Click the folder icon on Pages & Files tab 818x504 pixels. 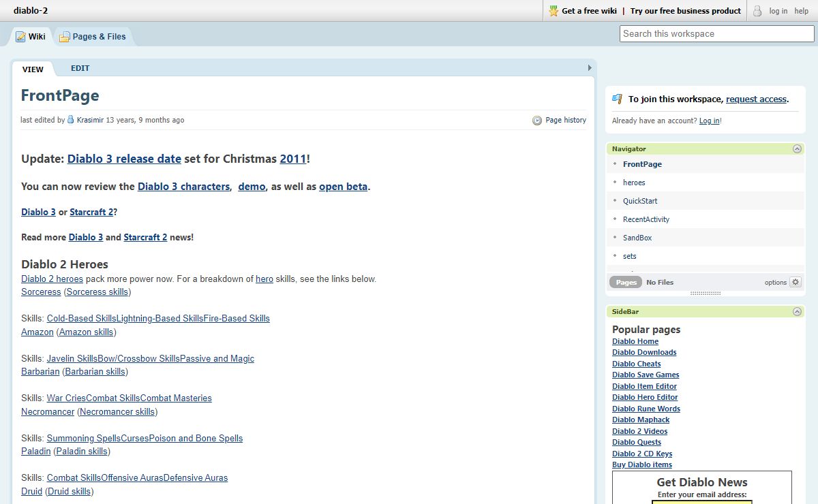pyautogui.click(x=65, y=37)
